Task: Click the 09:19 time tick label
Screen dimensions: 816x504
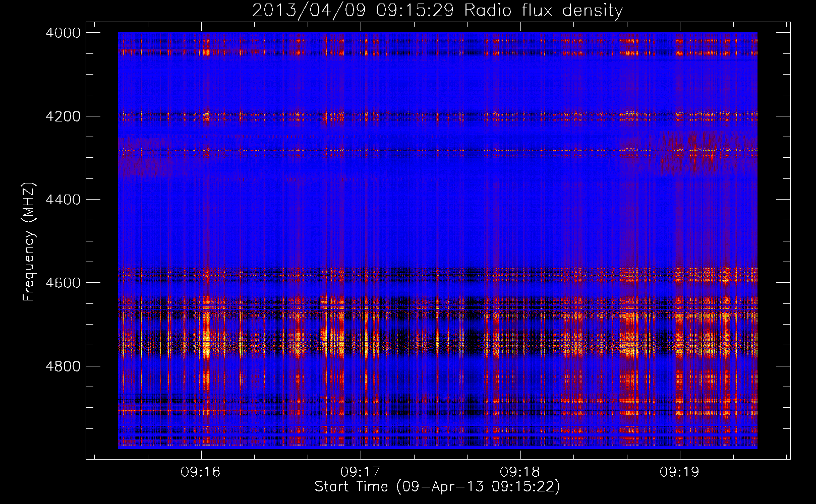Action: [x=679, y=472]
